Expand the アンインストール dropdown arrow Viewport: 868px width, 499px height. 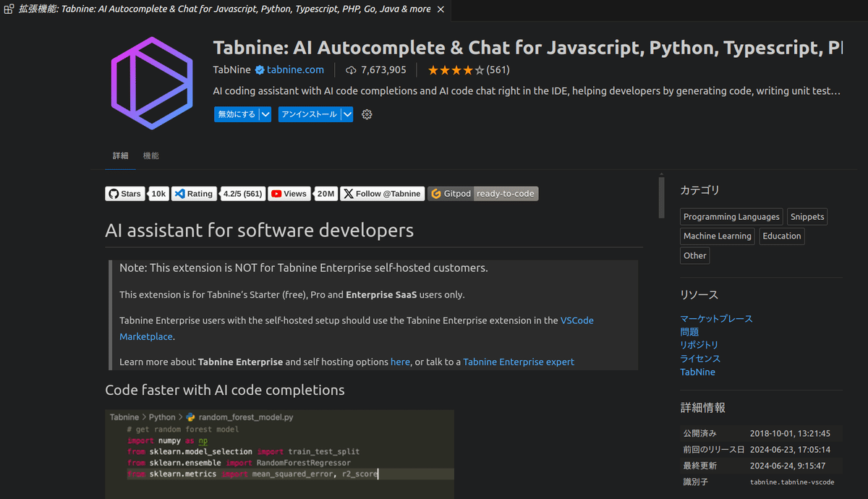click(x=346, y=114)
